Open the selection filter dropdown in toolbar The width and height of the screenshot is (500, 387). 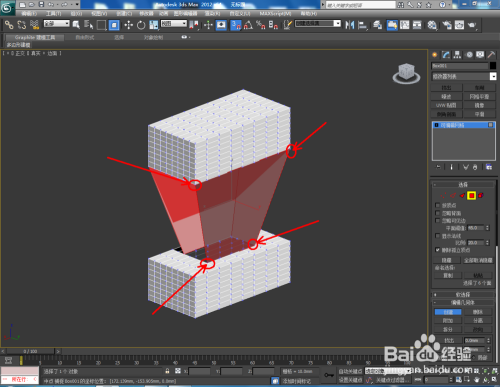tap(57, 23)
